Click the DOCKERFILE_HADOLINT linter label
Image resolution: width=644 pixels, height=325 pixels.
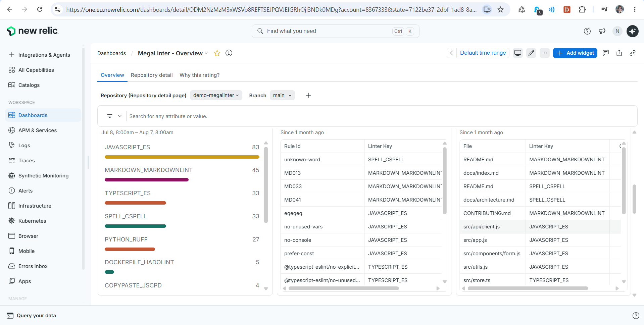pyautogui.click(x=139, y=262)
